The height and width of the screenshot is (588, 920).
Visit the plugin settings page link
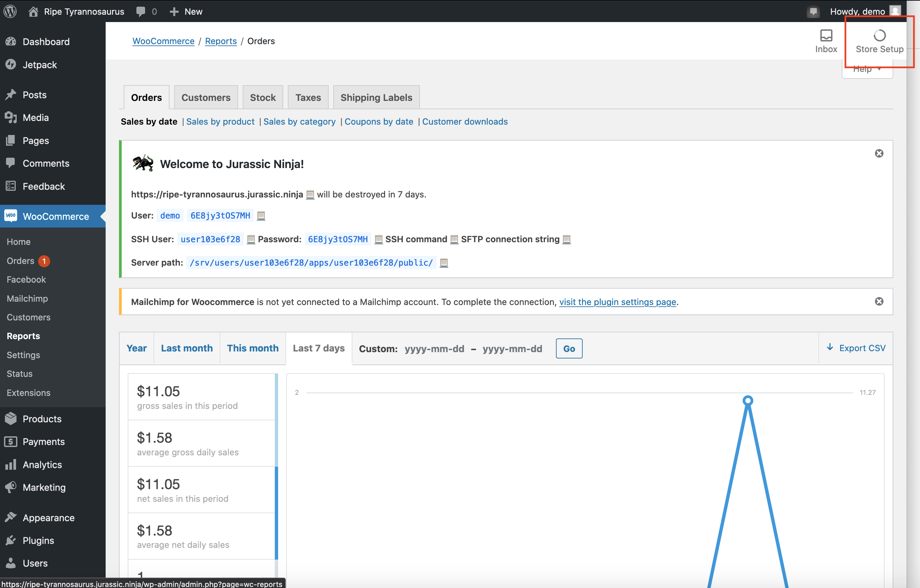coord(617,302)
